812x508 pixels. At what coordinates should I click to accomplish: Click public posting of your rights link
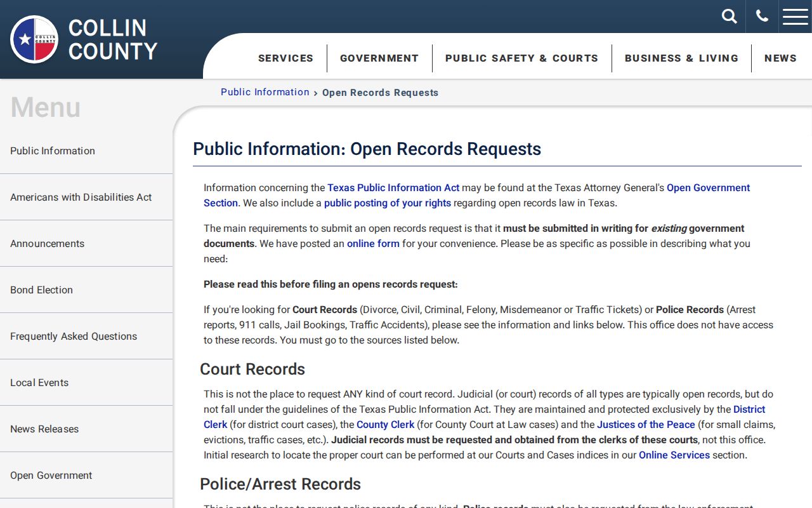point(388,203)
